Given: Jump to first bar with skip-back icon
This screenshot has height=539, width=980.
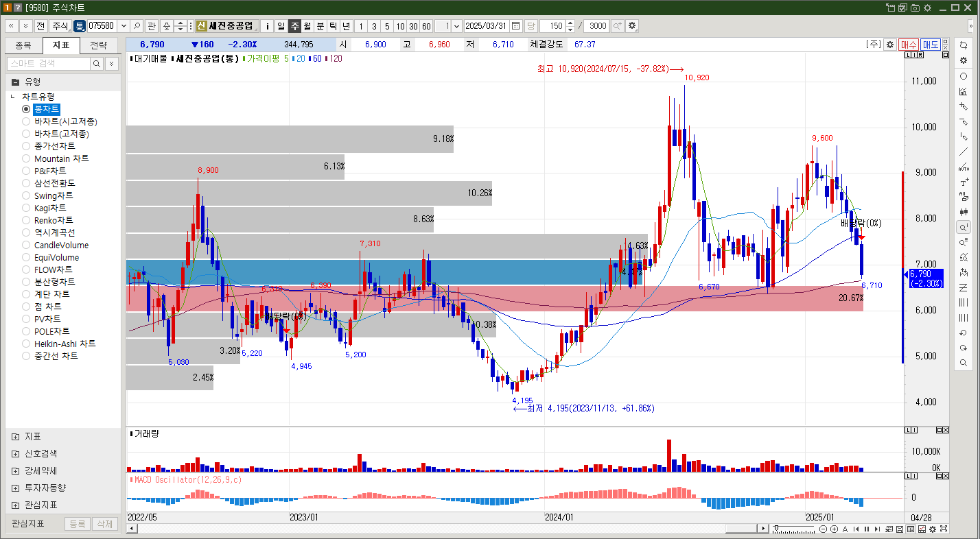Looking at the screenshot, I should click(x=856, y=529).
